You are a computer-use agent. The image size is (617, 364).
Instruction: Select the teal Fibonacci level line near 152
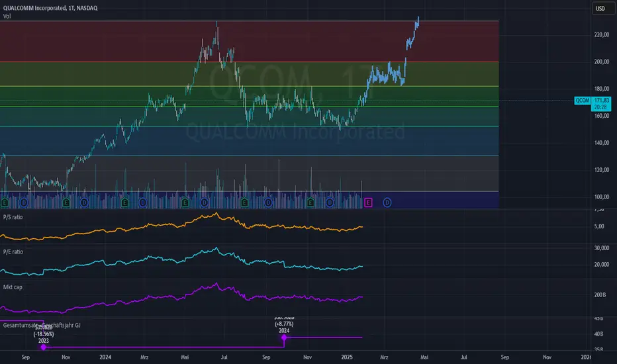click(249, 126)
